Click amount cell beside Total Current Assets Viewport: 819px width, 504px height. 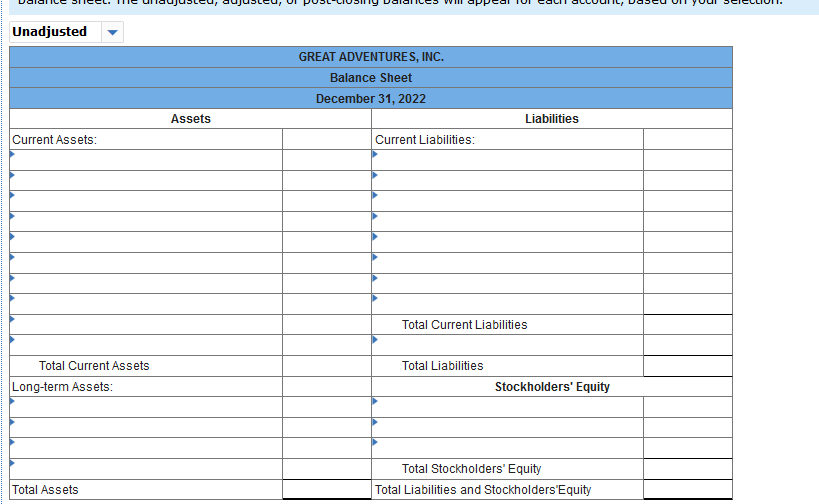pyautogui.click(x=327, y=366)
